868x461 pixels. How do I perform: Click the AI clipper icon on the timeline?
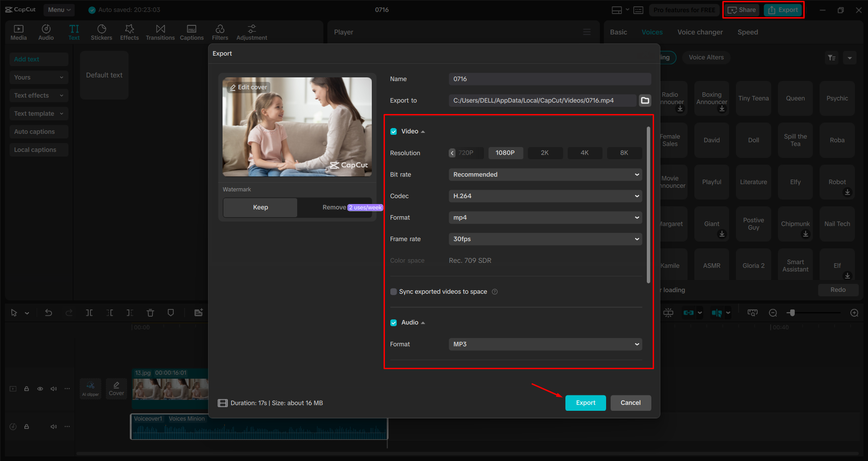(x=90, y=388)
